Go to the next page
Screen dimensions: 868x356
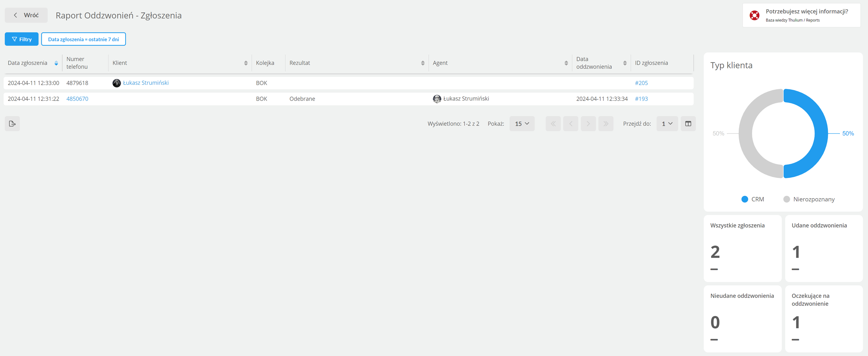pos(588,124)
